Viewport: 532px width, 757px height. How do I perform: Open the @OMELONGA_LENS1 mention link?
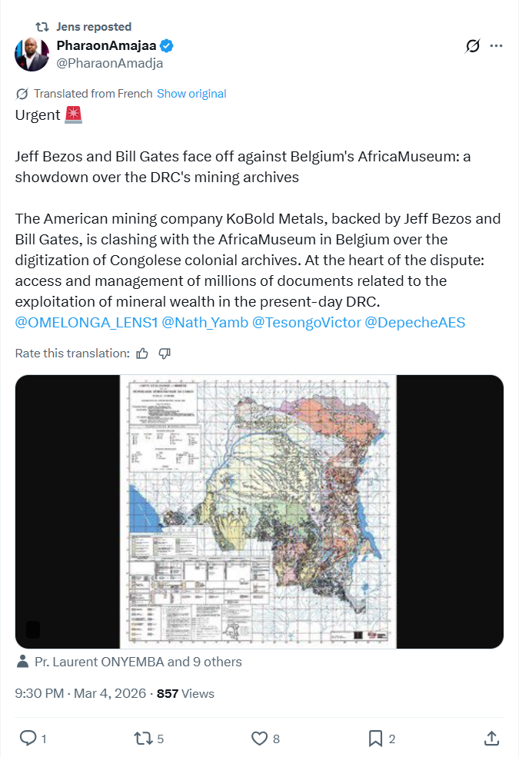coord(86,322)
